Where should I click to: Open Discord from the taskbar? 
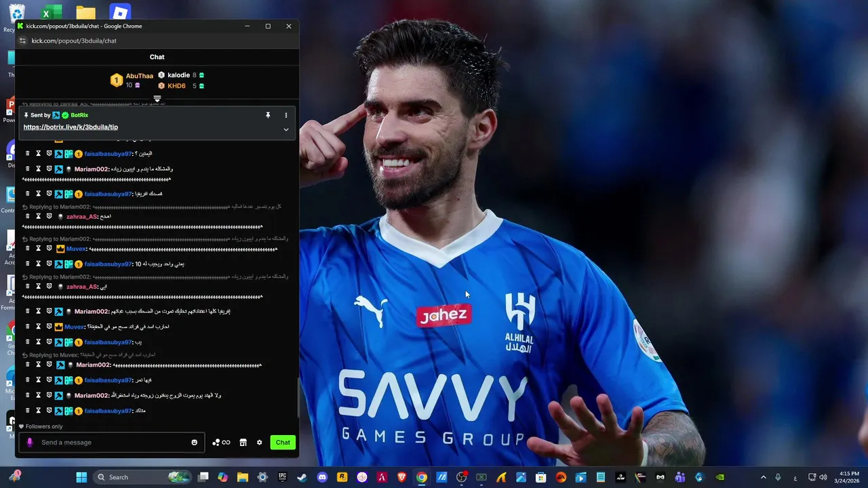point(322,477)
